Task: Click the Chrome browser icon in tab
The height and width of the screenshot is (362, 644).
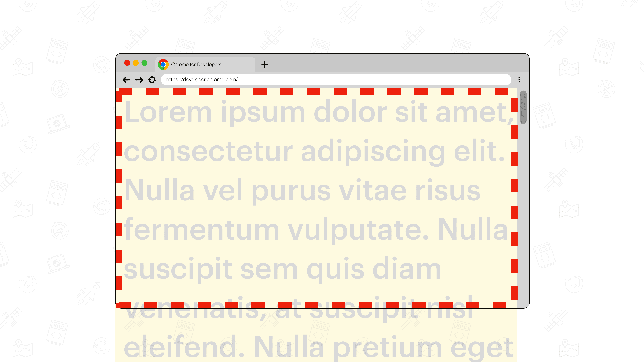Action: [x=163, y=64]
